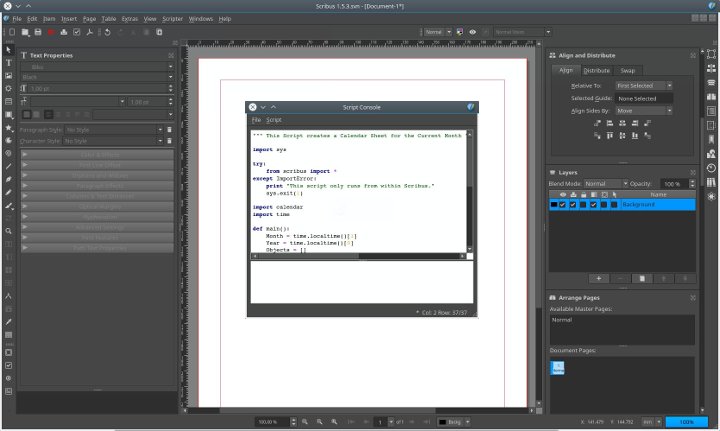Click Background layer color swatch

(x=553, y=204)
